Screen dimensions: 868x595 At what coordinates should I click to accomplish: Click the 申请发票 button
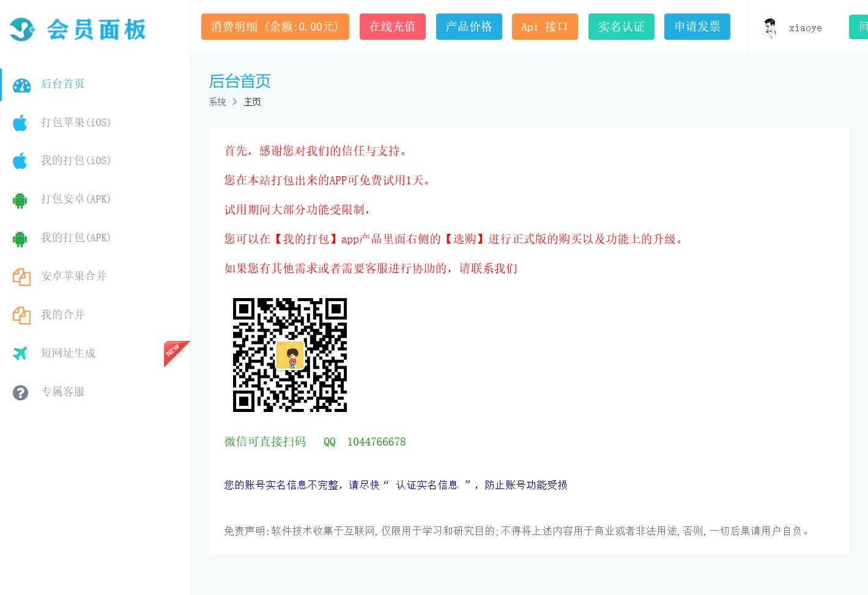coord(697,26)
